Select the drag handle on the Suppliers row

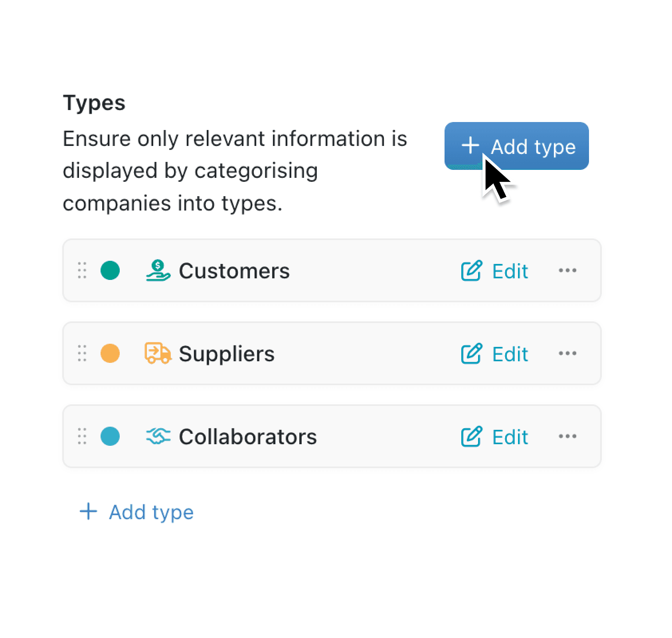click(x=81, y=353)
